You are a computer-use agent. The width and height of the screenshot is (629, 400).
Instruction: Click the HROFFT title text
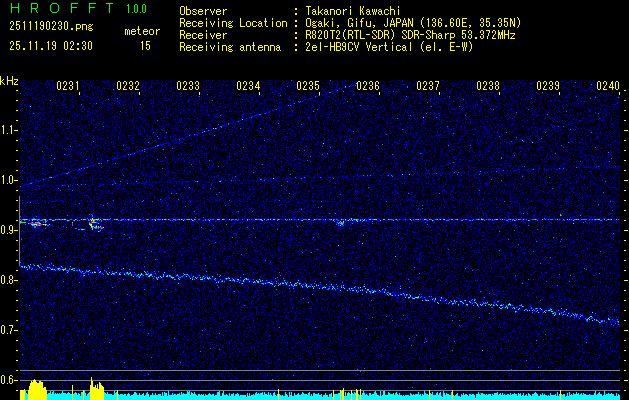click(x=62, y=9)
